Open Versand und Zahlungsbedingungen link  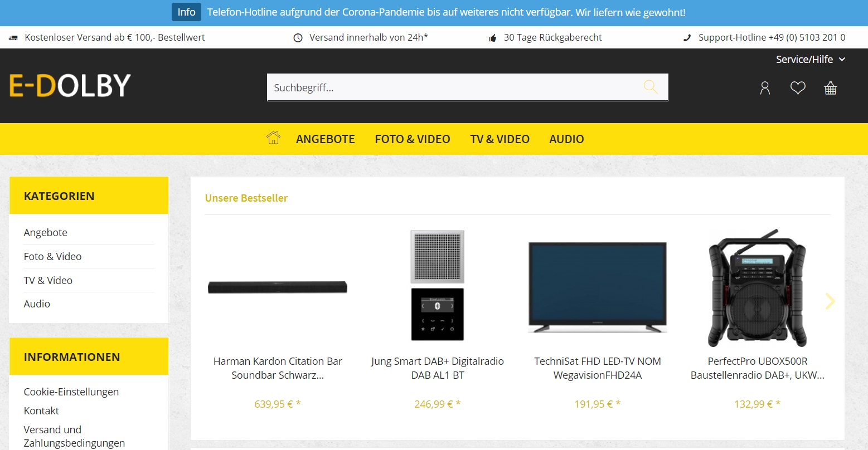pos(74,437)
